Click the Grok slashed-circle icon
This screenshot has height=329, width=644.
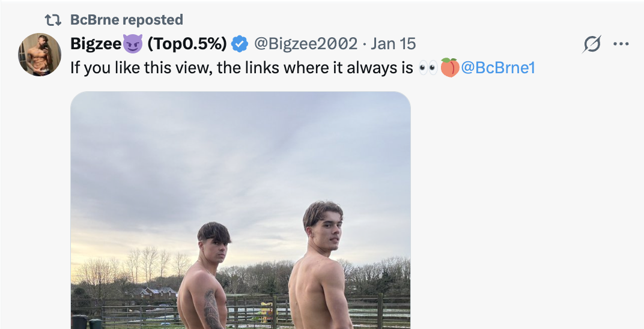(x=592, y=44)
